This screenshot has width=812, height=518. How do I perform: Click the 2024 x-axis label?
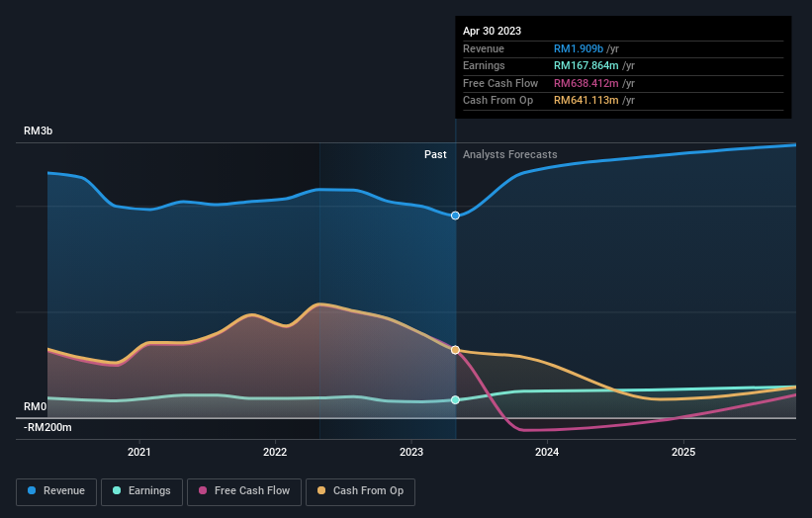pyautogui.click(x=547, y=453)
